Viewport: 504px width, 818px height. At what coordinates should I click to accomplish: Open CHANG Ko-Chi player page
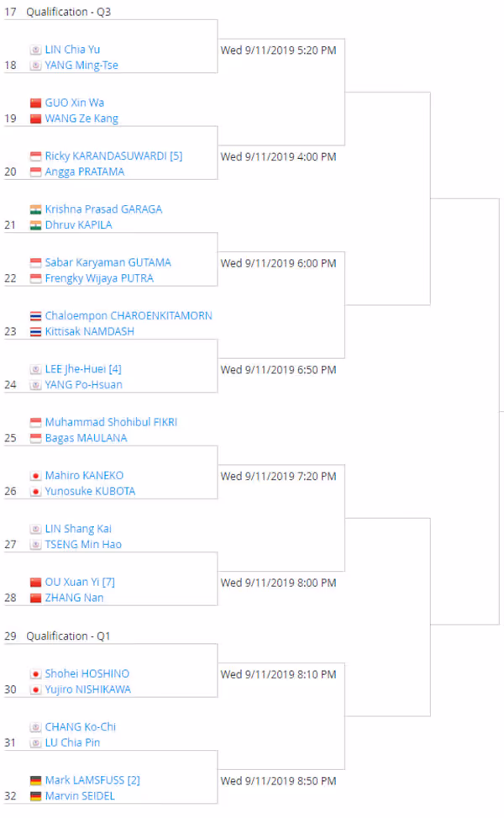click(81, 726)
